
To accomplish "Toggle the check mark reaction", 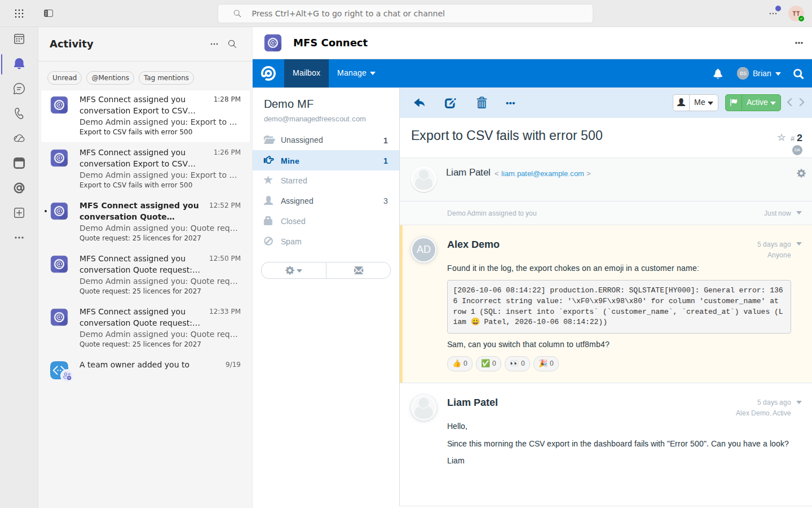I will tap(489, 364).
